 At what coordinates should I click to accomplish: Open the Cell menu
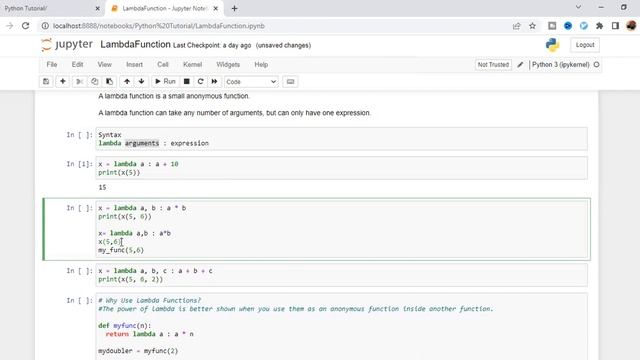(163, 64)
